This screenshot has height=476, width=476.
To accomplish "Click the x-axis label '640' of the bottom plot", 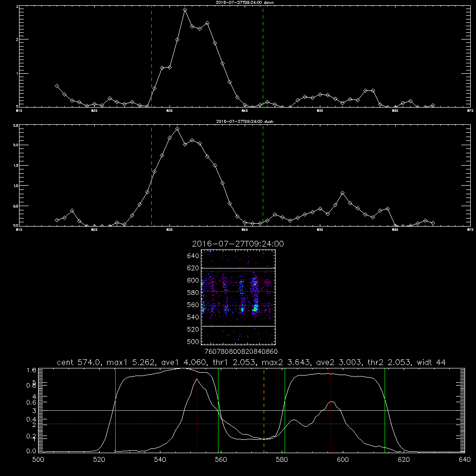I will pyautogui.click(x=465, y=460).
